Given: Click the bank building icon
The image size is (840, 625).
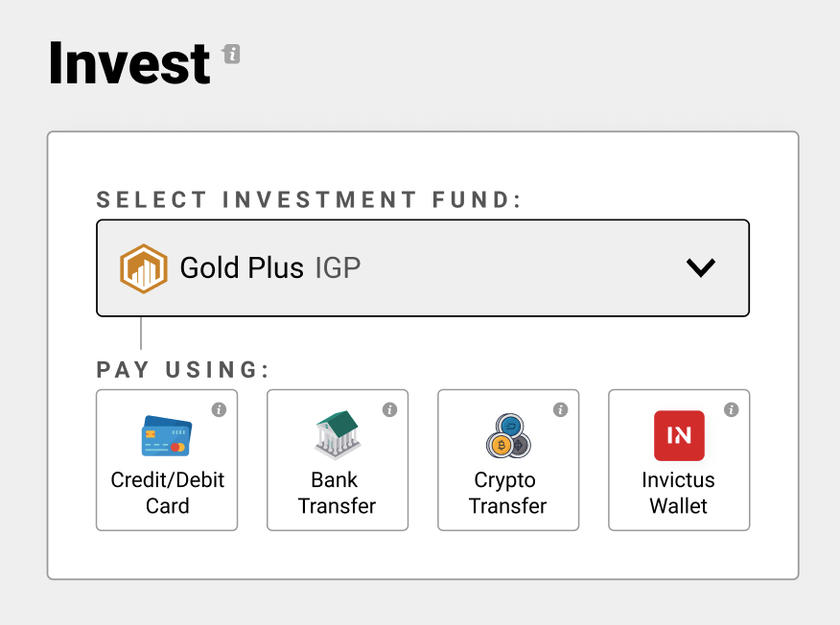Looking at the screenshot, I should 337,435.
